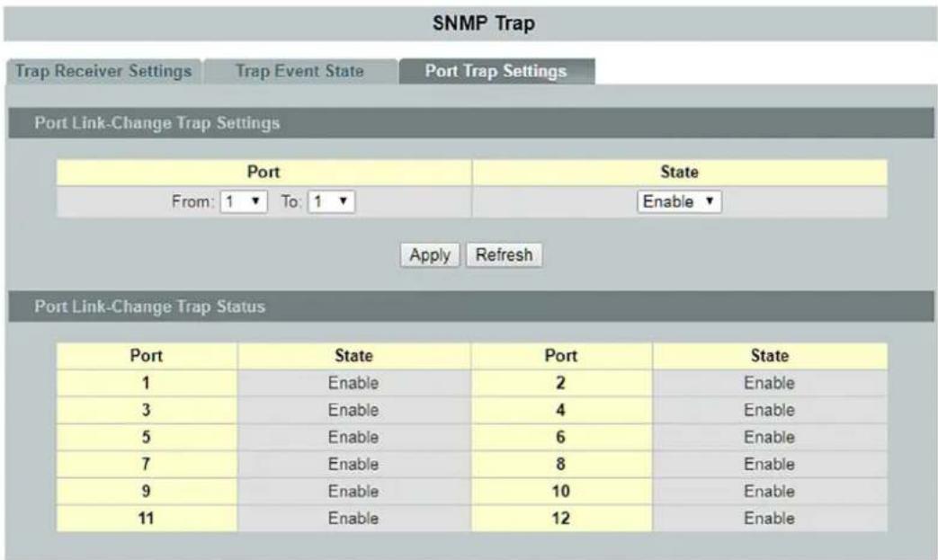The height and width of the screenshot is (560, 938).
Task: Select port 10 cell in status table
Action: [x=561, y=492]
